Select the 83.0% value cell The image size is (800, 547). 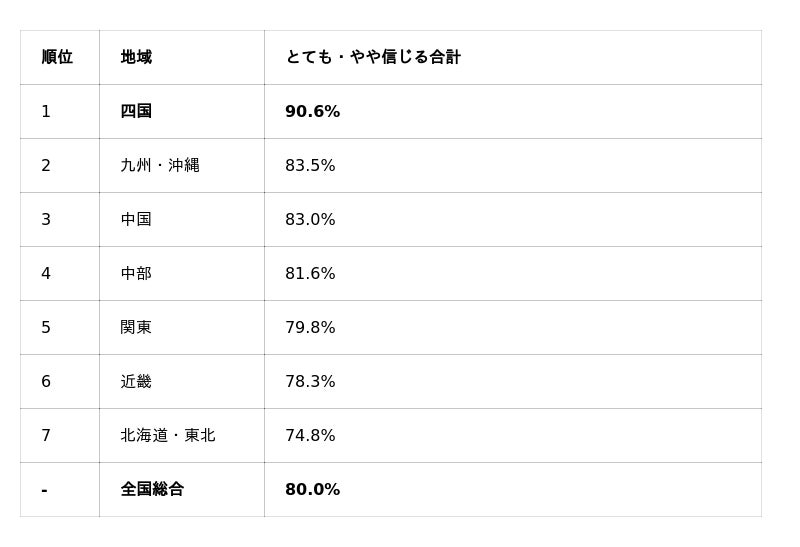[310, 219]
